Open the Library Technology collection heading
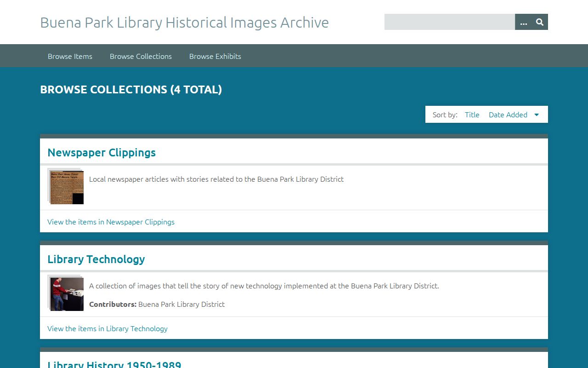Image resolution: width=588 pixels, height=368 pixels. pos(96,259)
